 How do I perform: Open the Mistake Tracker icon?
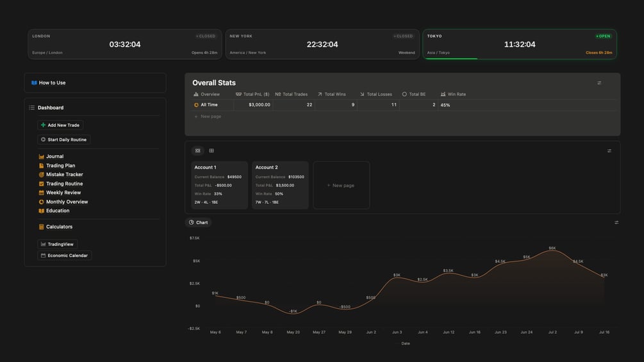41,174
